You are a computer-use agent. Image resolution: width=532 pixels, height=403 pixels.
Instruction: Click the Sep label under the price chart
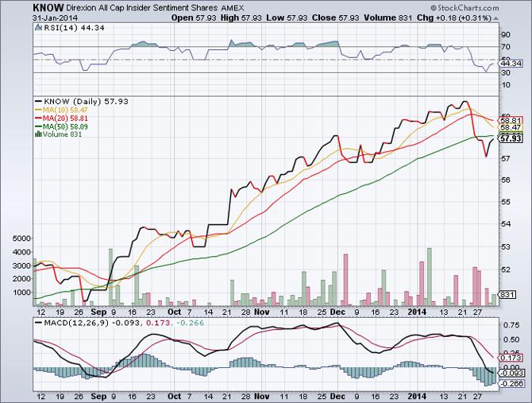click(98, 312)
